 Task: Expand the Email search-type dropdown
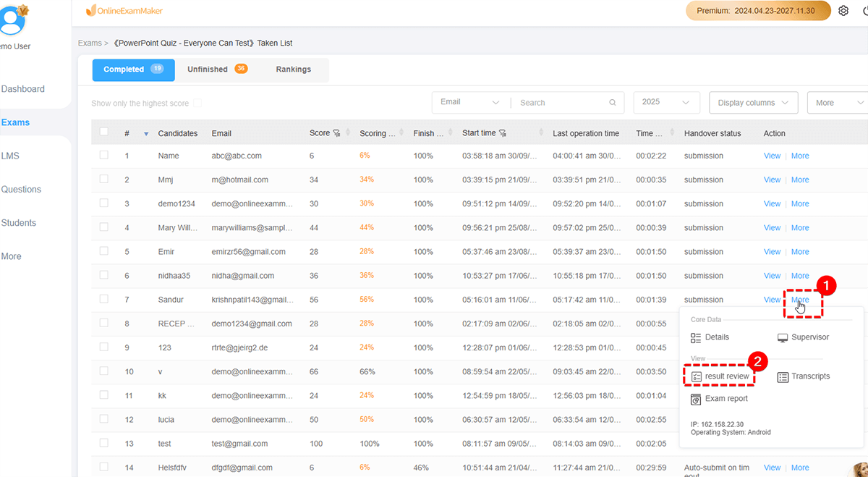click(470, 102)
